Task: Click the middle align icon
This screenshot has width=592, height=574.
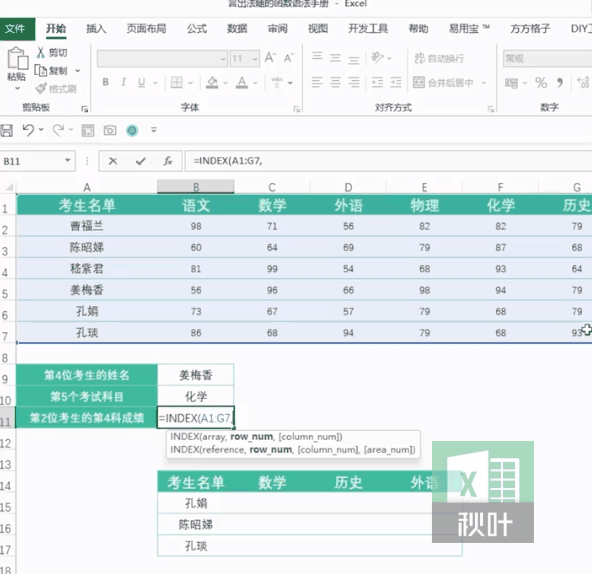Action: tap(335, 58)
